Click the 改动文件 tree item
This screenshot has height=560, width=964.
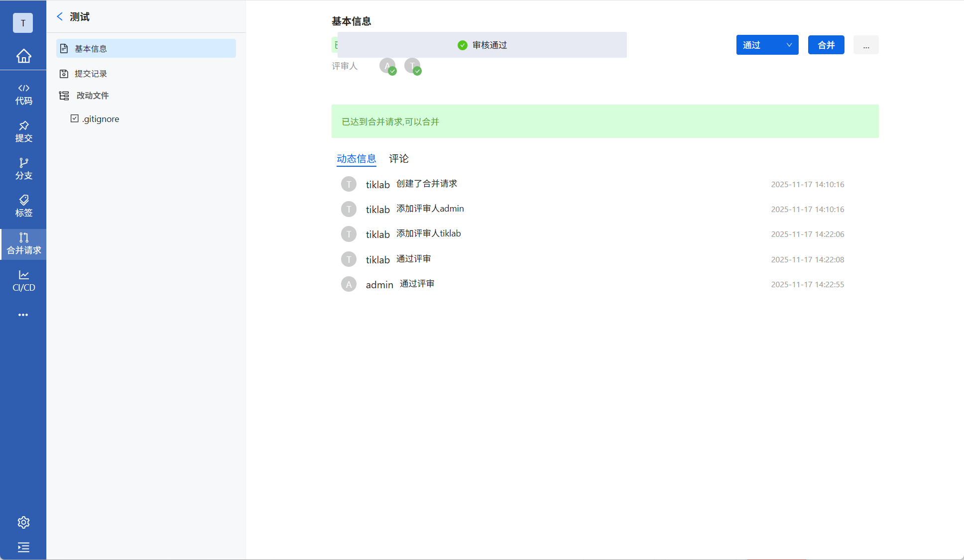click(x=92, y=96)
